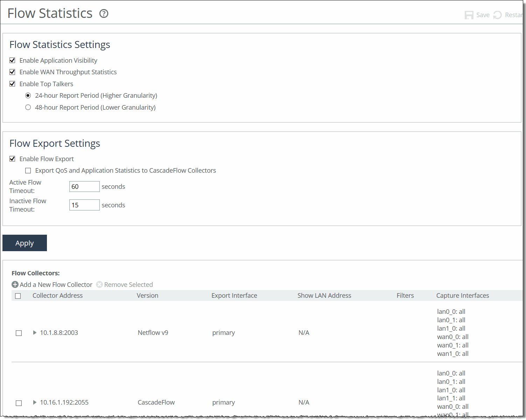Click the Add a New Flow Collector link

[x=56, y=284]
